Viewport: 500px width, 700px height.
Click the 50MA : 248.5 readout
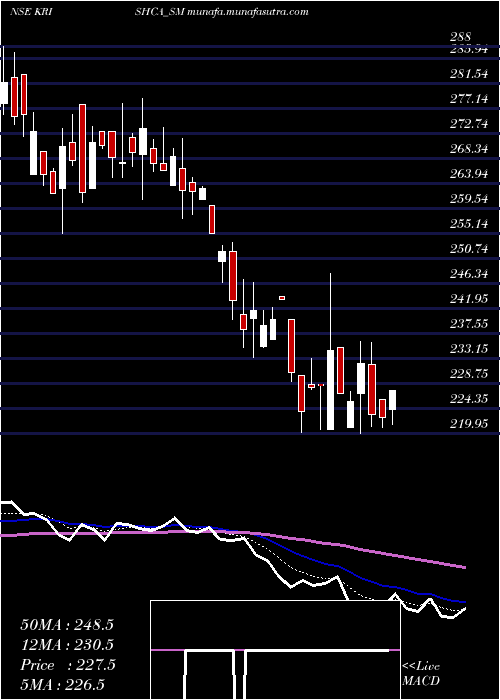point(67,625)
